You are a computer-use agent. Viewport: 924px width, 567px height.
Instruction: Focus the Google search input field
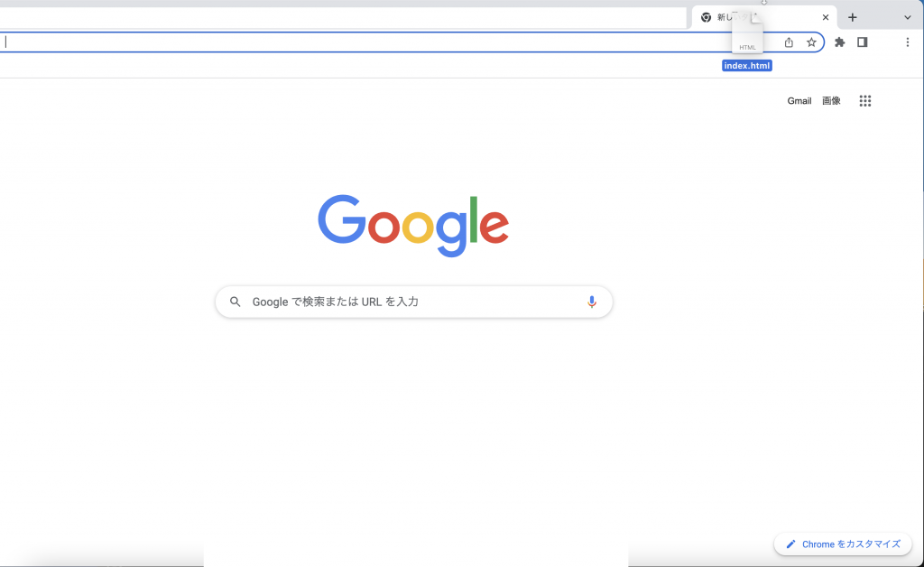[413, 302]
